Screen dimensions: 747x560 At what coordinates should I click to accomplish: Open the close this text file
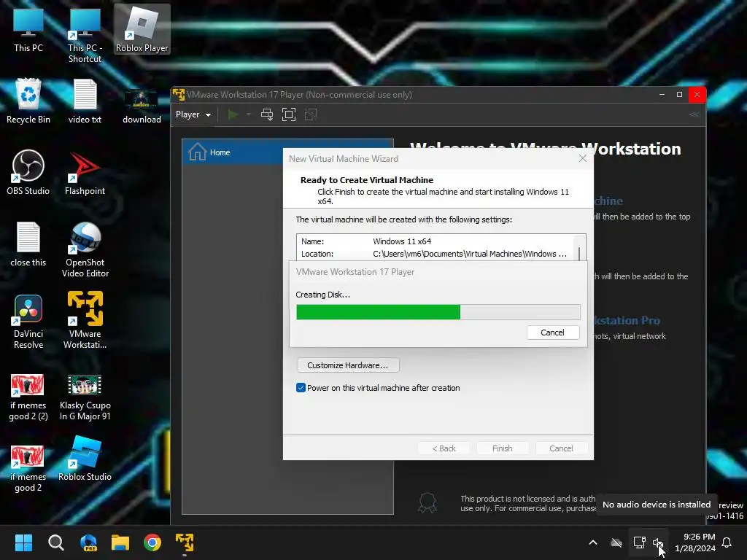tap(28, 245)
